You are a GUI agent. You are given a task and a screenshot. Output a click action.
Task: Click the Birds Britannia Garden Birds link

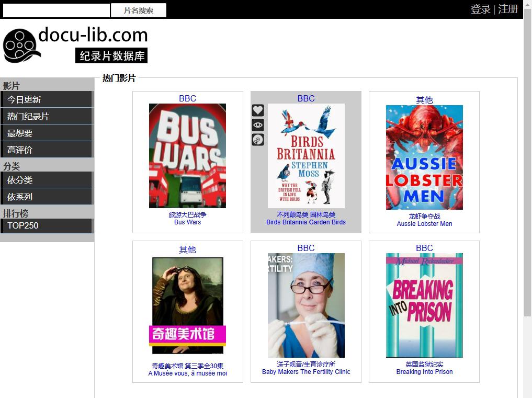(306, 222)
